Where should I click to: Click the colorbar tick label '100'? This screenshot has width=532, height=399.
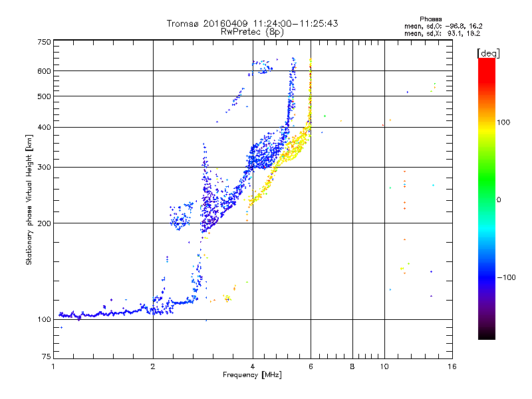[503, 122]
